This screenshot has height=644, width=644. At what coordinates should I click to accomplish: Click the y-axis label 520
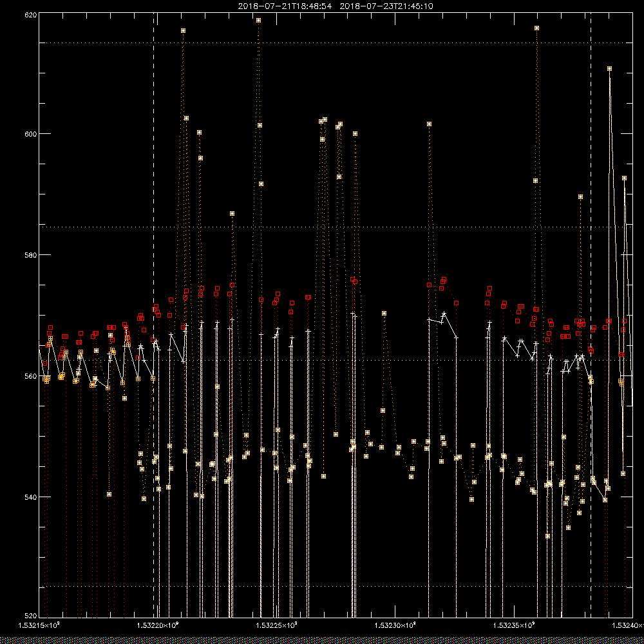[x=31, y=616]
